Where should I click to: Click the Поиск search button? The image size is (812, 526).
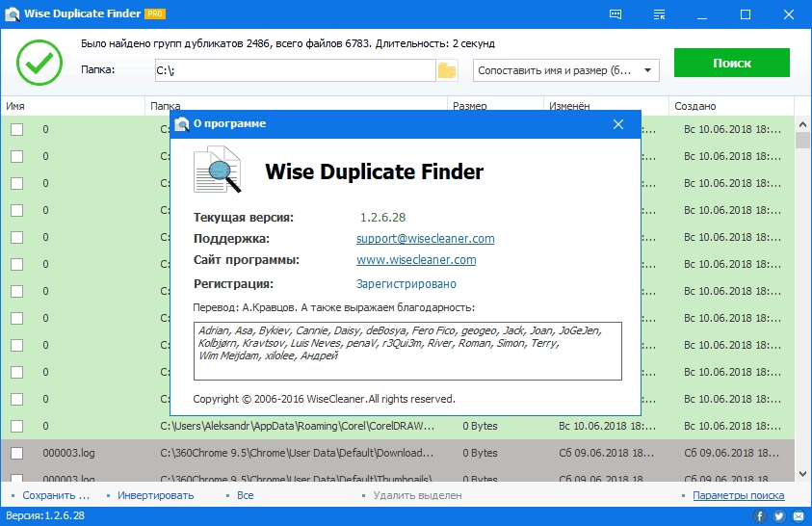pos(732,63)
